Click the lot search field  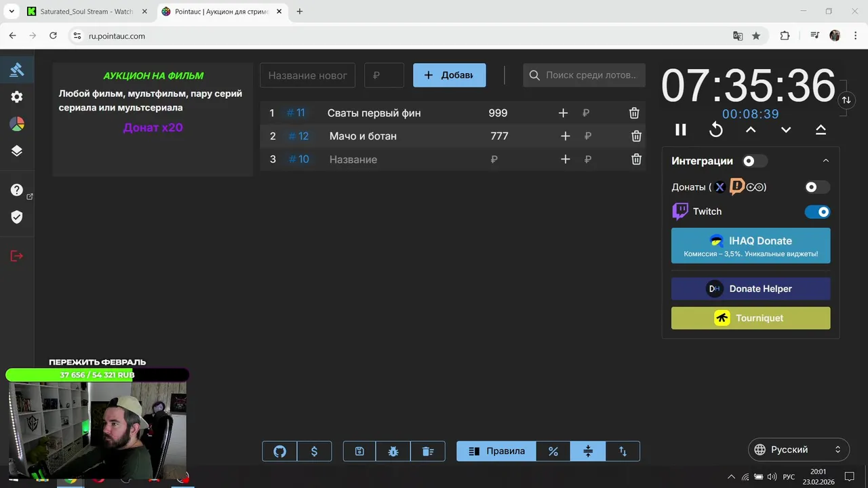coord(584,75)
